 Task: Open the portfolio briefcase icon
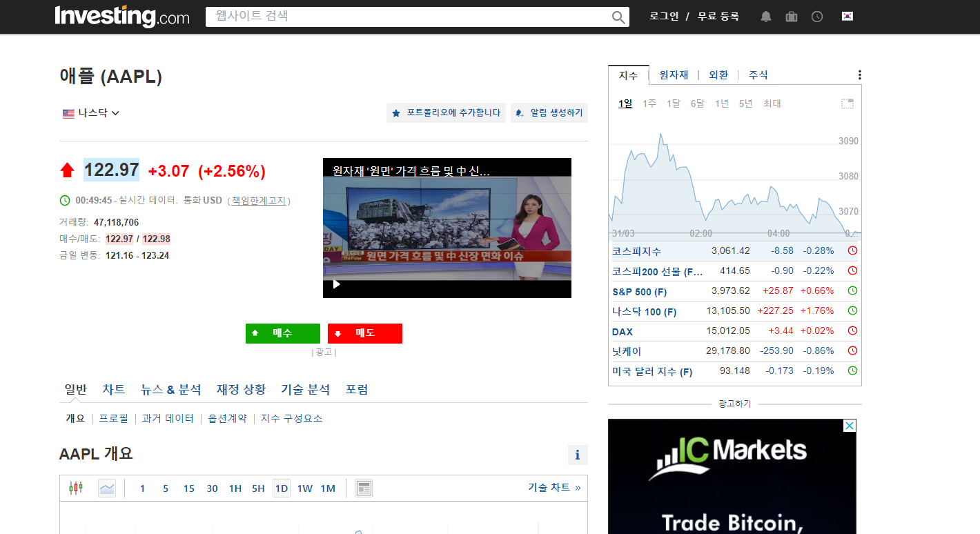click(x=792, y=17)
